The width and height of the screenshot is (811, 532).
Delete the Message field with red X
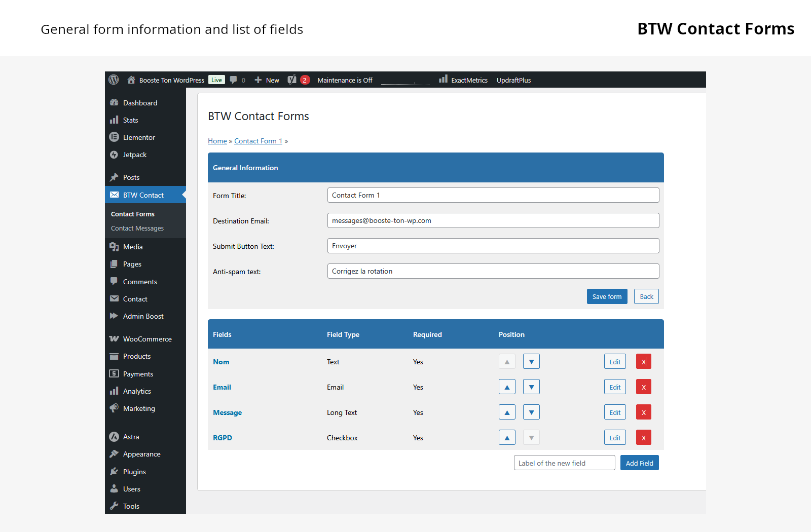[643, 412]
